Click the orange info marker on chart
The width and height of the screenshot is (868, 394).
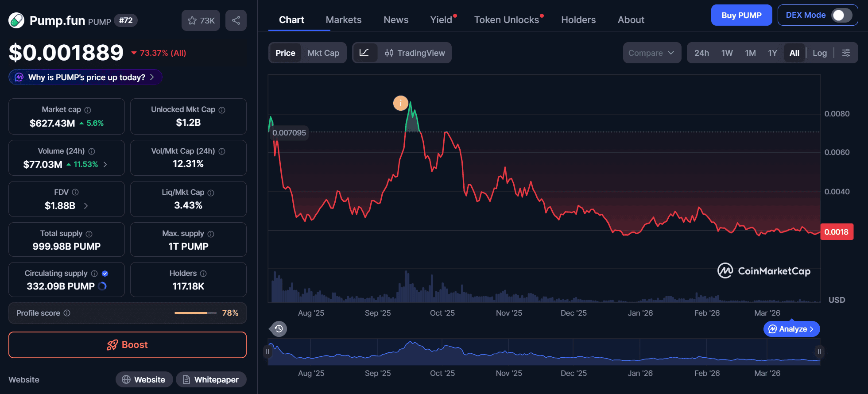pos(400,103)
